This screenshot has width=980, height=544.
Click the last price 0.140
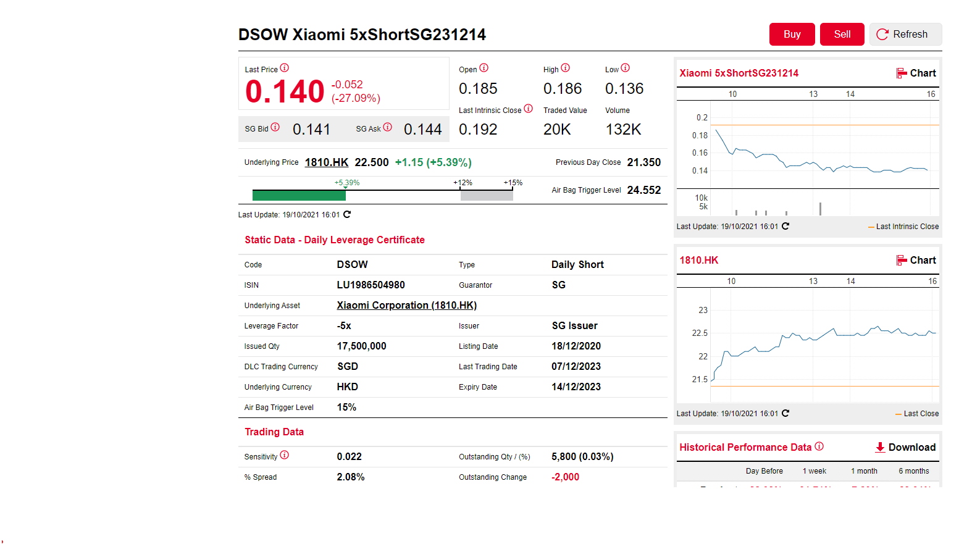[x=285, y=91]
